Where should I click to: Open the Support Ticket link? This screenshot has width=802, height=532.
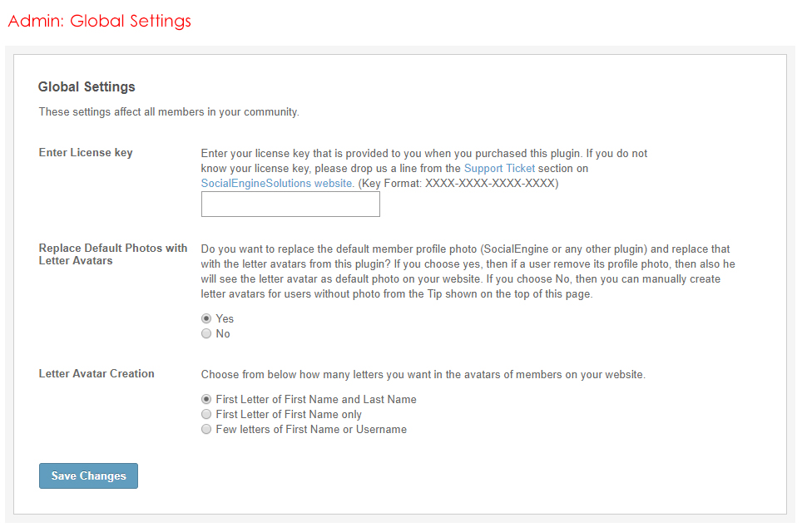pos(499,169)
